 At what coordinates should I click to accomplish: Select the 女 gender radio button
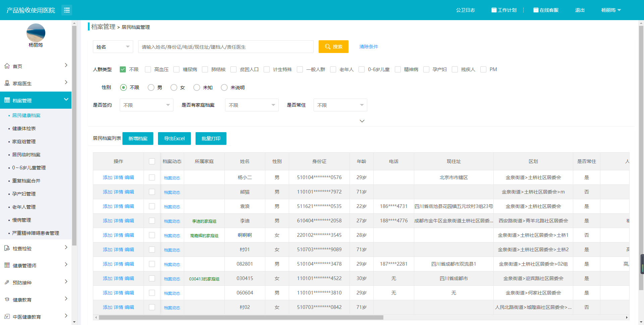click(x=174, y=88)
